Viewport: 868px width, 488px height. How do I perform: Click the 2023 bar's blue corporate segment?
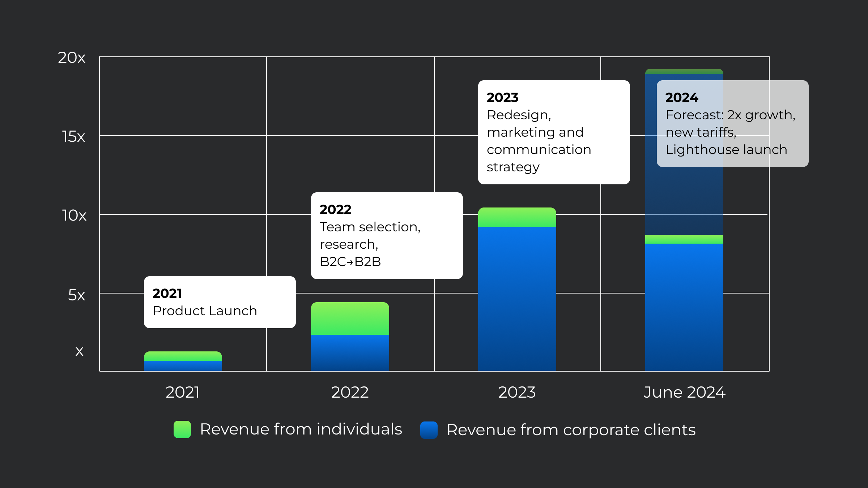(517, 298)
